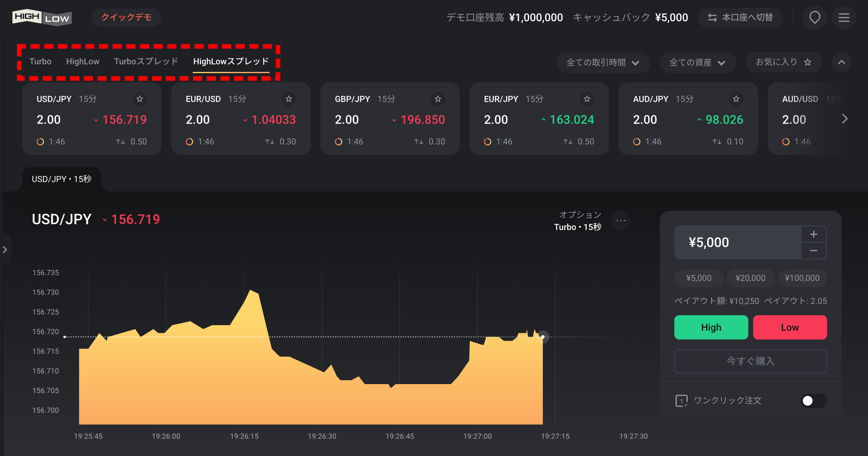Increase the amount with plus button
Screen dimensions: 868x456
[813, 234]
